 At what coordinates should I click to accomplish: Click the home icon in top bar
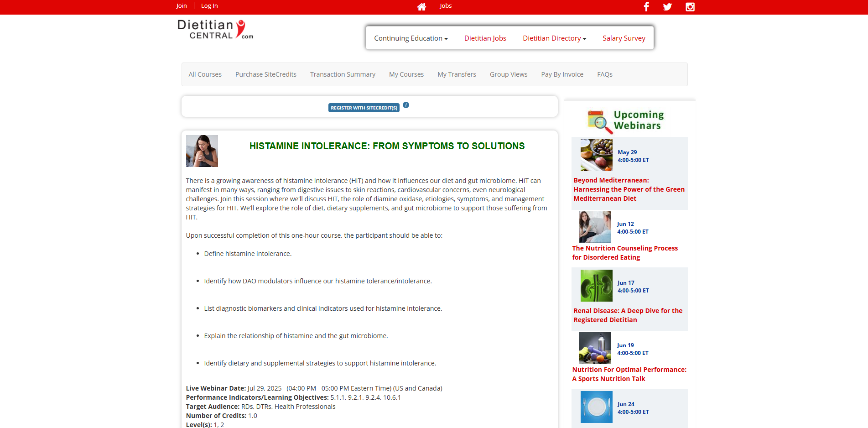[421, 6]
